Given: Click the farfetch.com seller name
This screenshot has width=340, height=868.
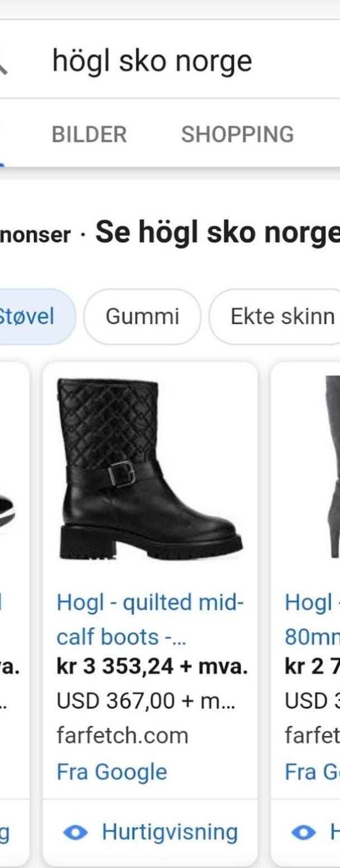Looking at the screenshot, I should tap(122, 736).
